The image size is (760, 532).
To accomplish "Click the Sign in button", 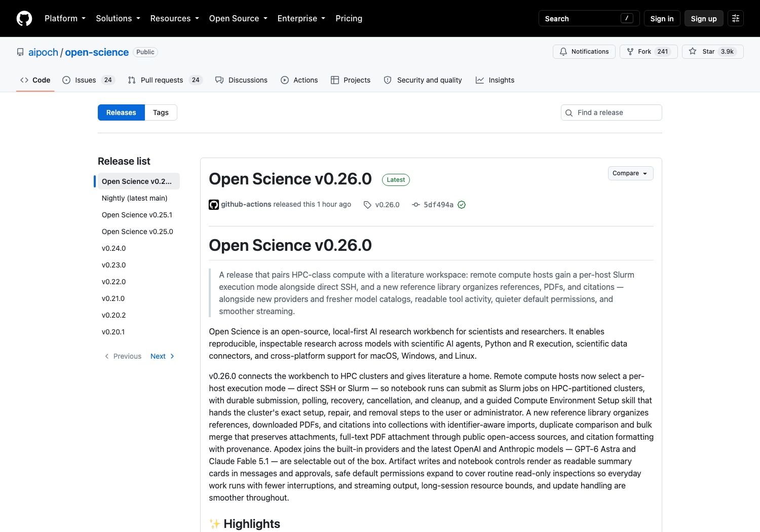I will (x=662, y=18).
